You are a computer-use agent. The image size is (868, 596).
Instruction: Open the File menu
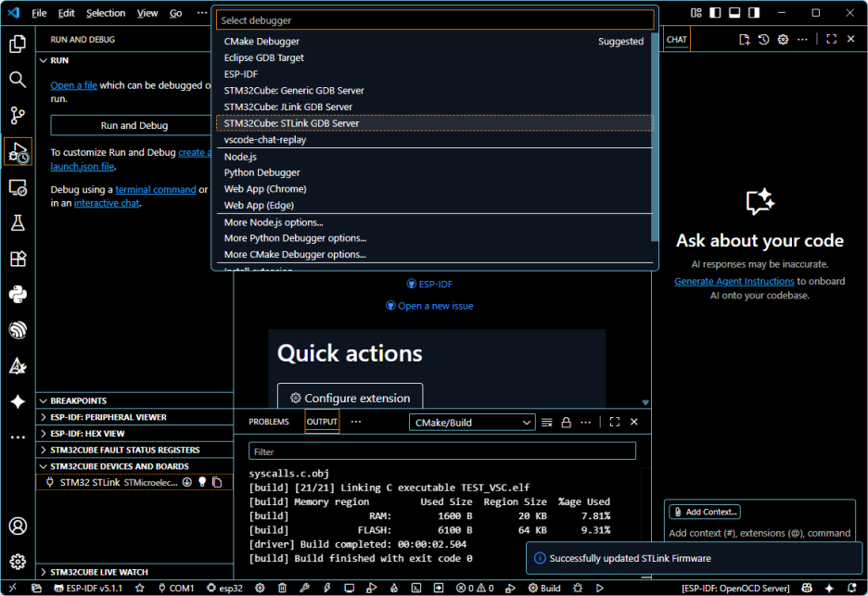[39, 13]
